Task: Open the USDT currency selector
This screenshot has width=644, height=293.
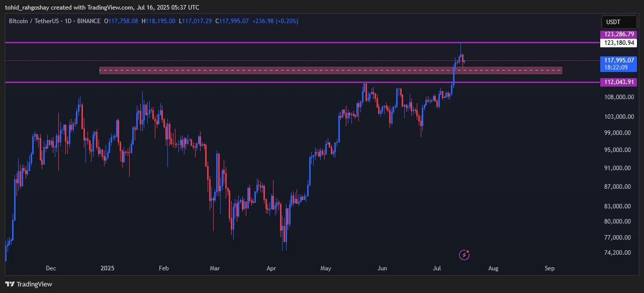Action: 619,22
